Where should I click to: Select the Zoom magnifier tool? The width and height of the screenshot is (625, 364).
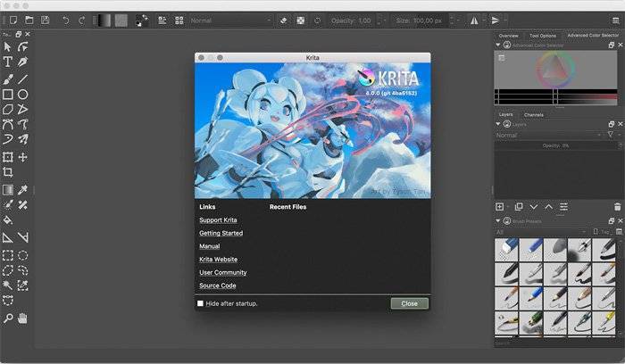coord(7,318)
